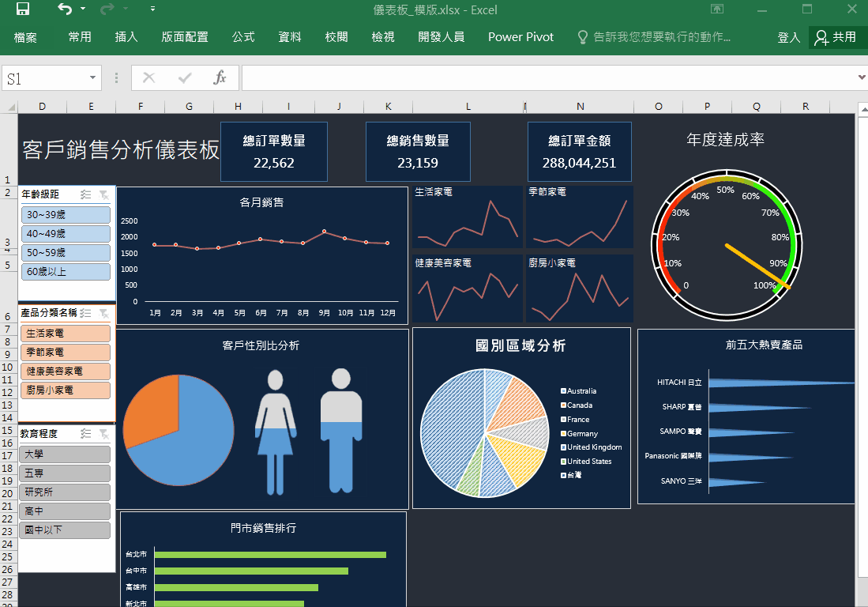The width and height of the screenshot is (868, 607).
Task: Switch to the Power Pivot tab
Action: [520, 37]
